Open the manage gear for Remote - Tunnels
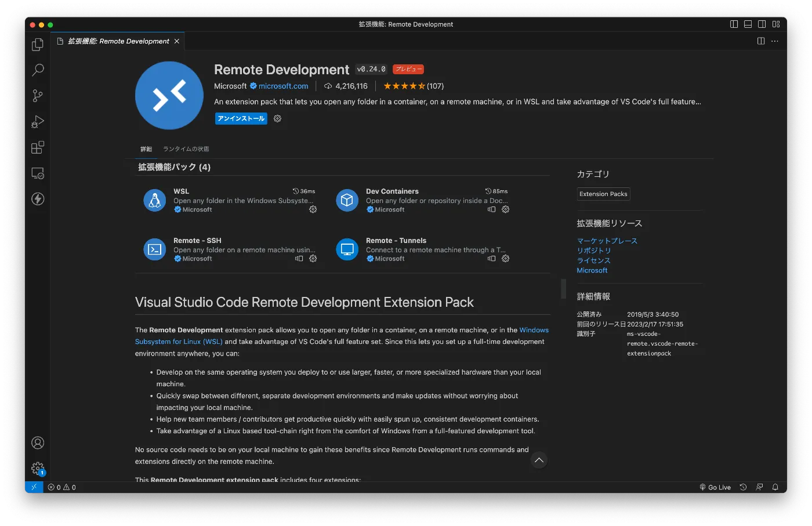812x526 pixels. click(x=506, y=259)
